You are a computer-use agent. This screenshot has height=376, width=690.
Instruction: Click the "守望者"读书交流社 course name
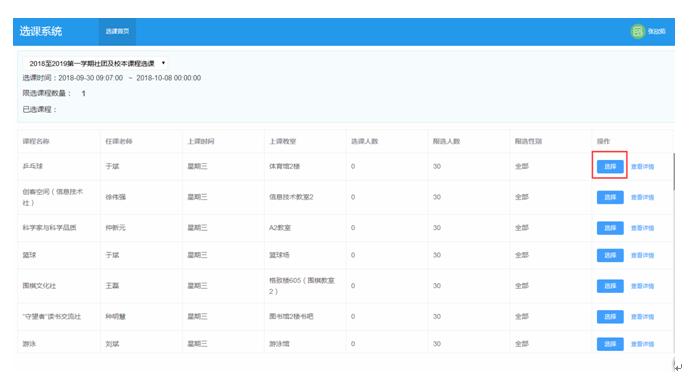pyautogui.click(x=51, y=317)
